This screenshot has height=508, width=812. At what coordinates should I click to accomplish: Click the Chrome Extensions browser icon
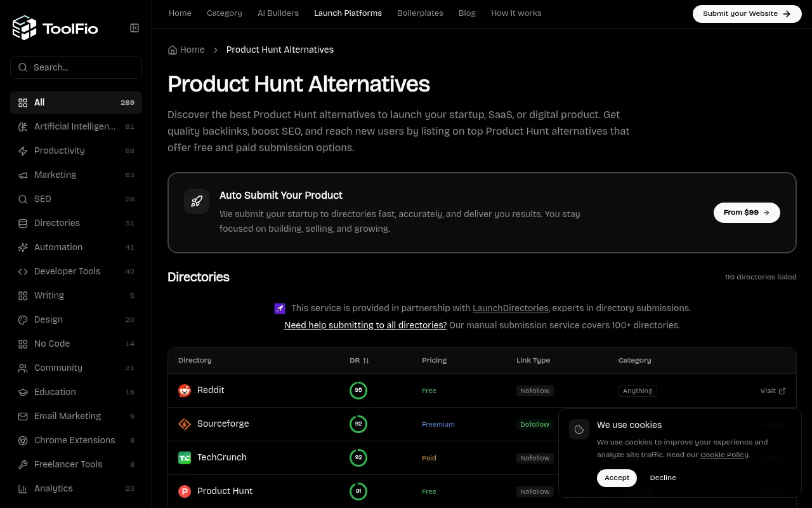pos(23,441)
